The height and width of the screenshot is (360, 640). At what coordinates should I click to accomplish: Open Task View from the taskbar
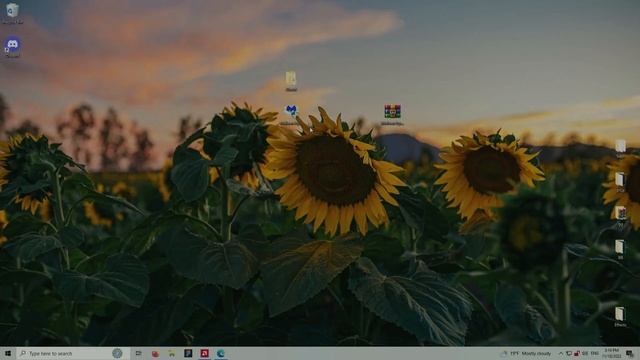(138, 353)
